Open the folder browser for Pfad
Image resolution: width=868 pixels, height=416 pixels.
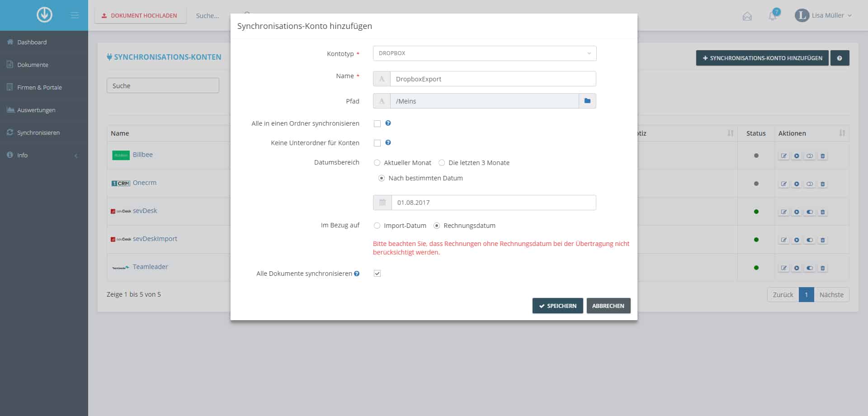[587, 101]
